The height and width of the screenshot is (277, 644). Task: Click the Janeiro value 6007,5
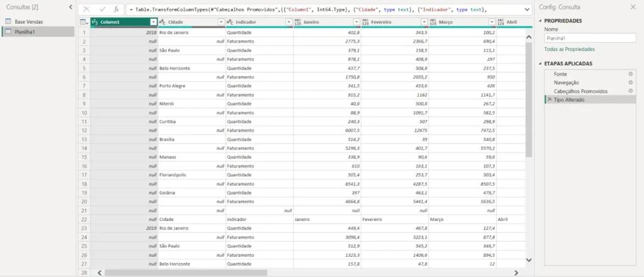click(x=327, y=130)
